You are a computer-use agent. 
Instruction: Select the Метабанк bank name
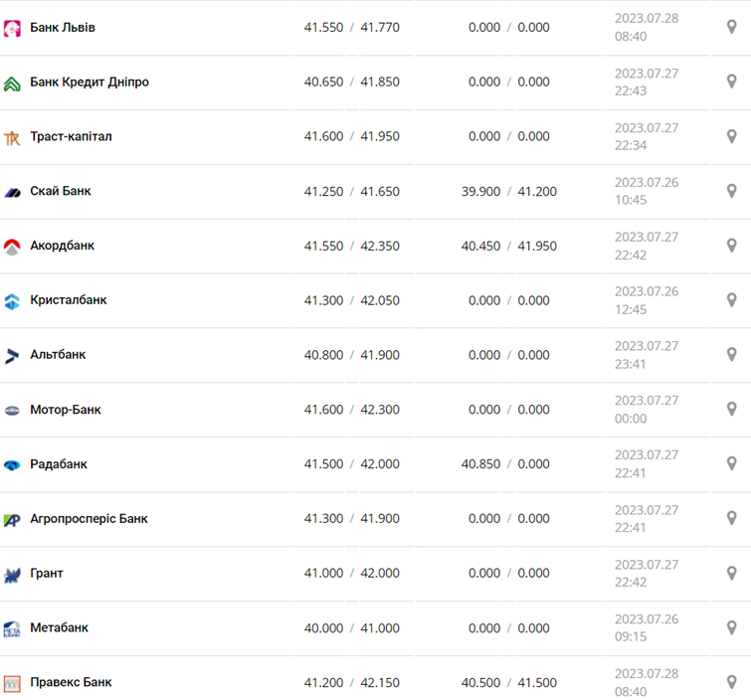click(x=59, y=627)
